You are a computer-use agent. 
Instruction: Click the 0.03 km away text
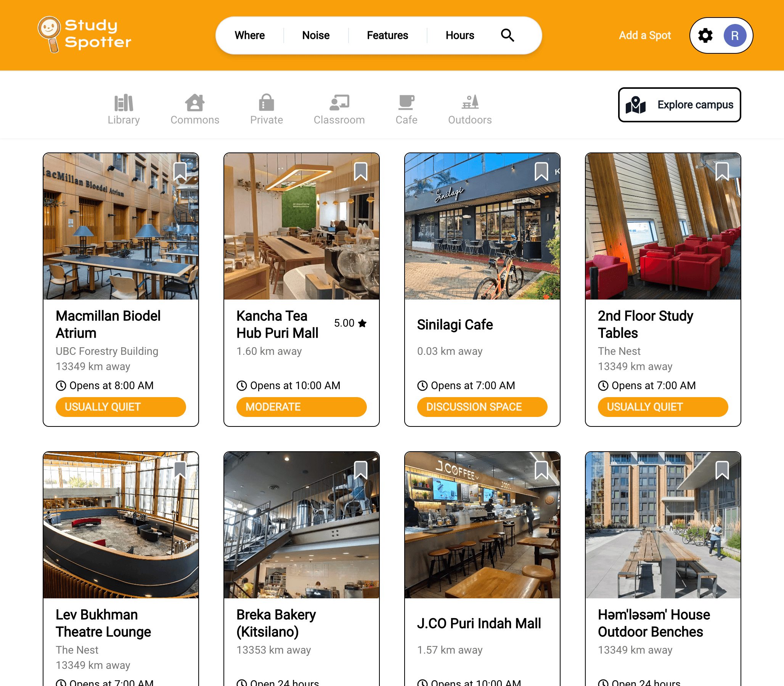pyautogui.click(x=450, y=351)
